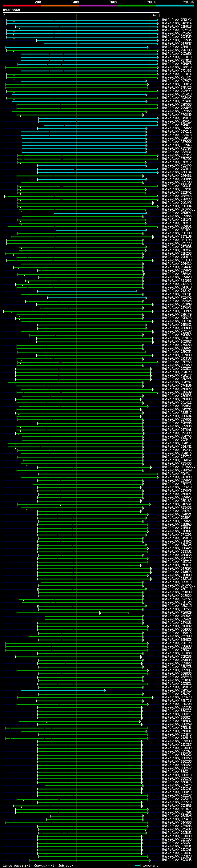
Task: Click UniRef100_Q69D51 label
Action: 176,226
